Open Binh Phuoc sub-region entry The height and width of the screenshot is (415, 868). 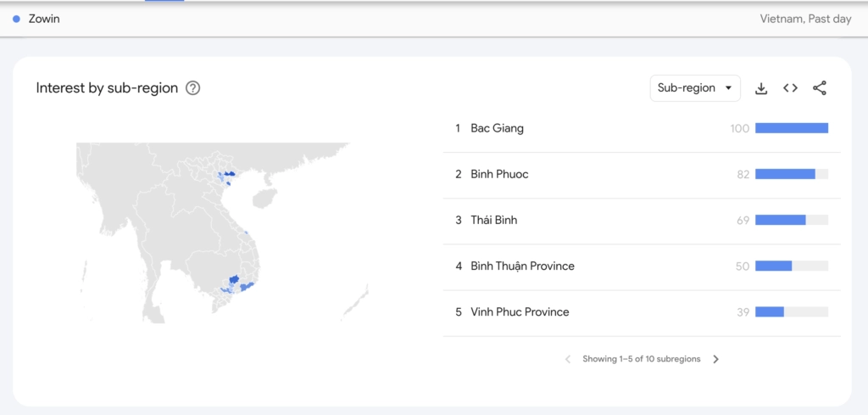click(x=499, y=174)
